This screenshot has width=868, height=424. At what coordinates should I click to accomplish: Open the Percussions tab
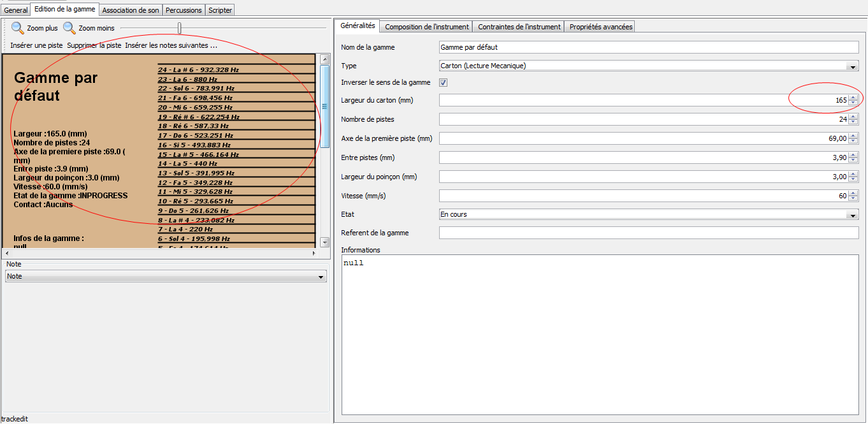point(184,10)
